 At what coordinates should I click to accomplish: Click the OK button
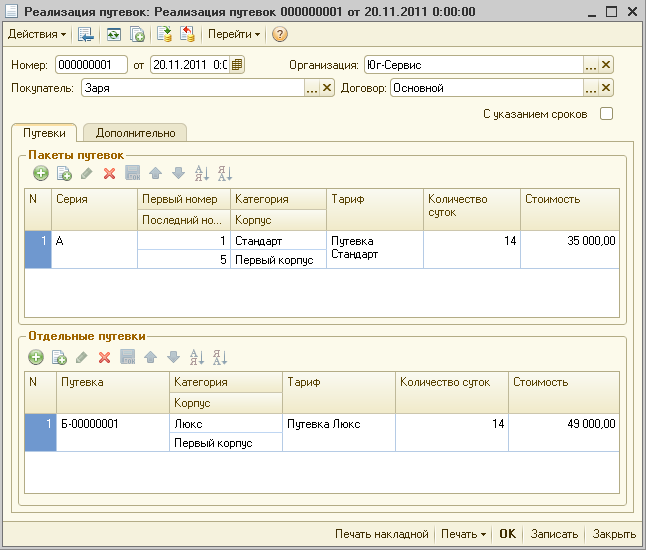pos(507,534)
